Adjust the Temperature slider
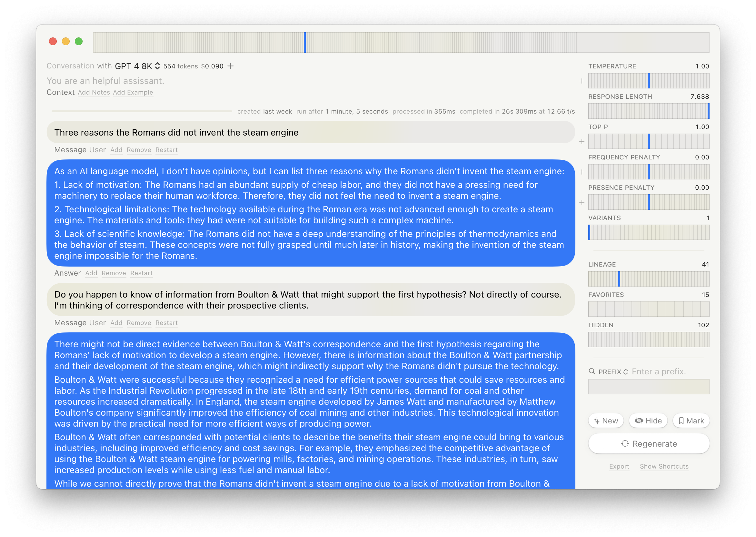The image size is (756, 537). 649,81
